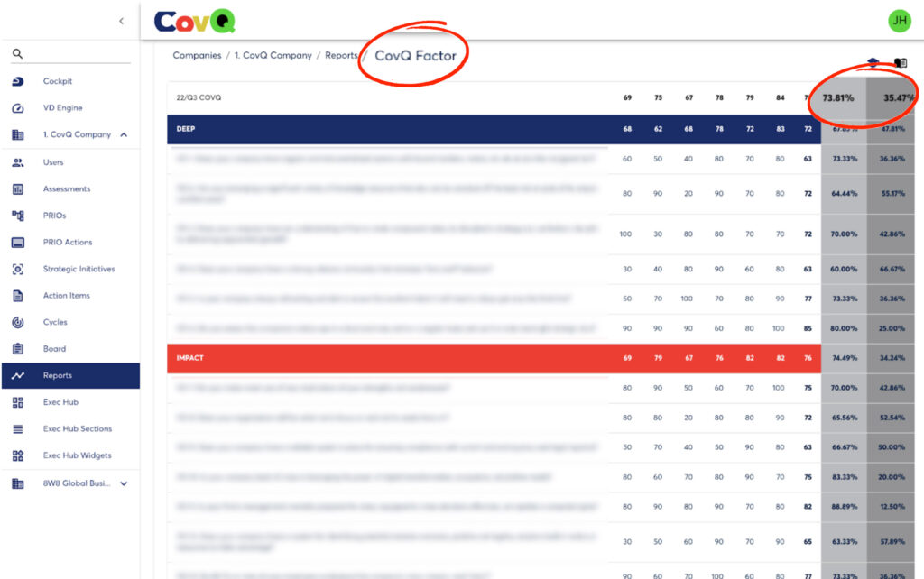924x579 pixels.
Task: Click the 83.33% cell
Action: (844, 477)
